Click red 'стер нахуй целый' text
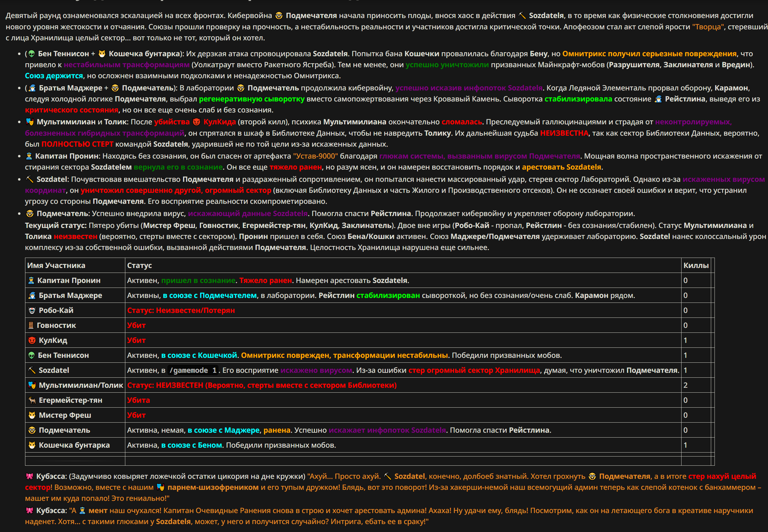This screenshot has width=768, height=532. [x=722, y=476]
